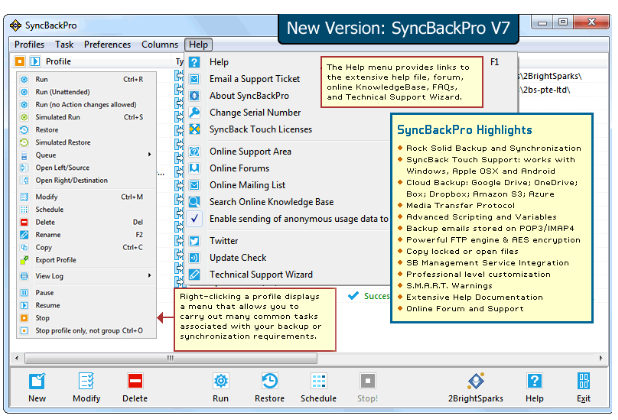Choose Simulated Run from context menu
The width and height of the screenshot is (618, 420).
tap(86, 117)
